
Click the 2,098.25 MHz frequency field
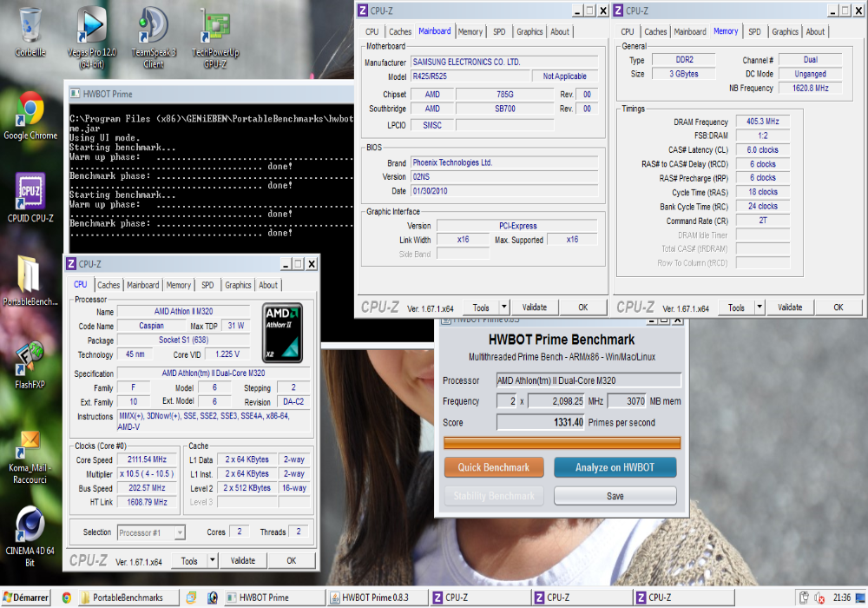coord(556,401)
